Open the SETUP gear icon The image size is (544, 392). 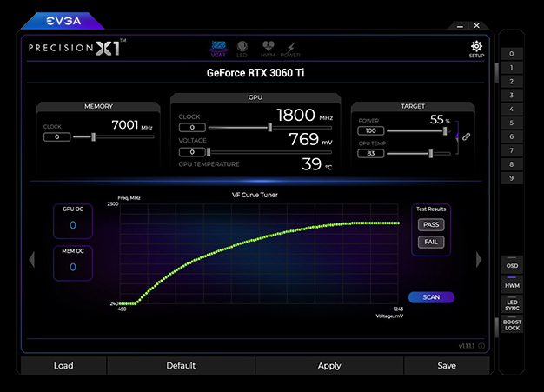pos(476,49)
